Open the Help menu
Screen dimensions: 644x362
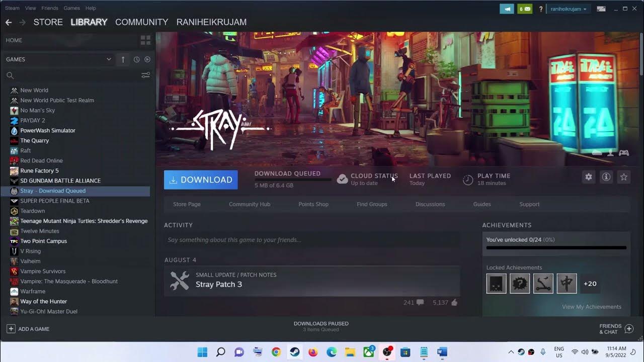pyautogui.click(x=91, y=8)
